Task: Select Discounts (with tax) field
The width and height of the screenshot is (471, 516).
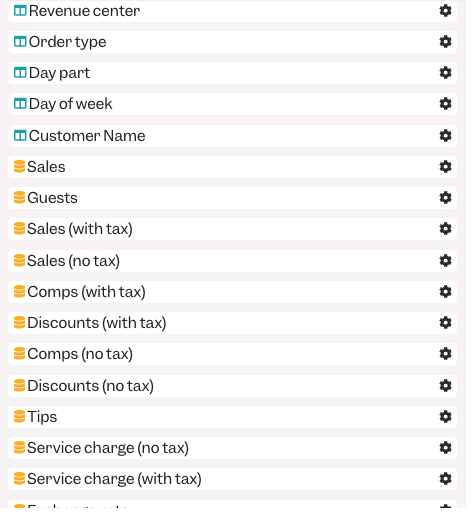Action: point(232,323)
